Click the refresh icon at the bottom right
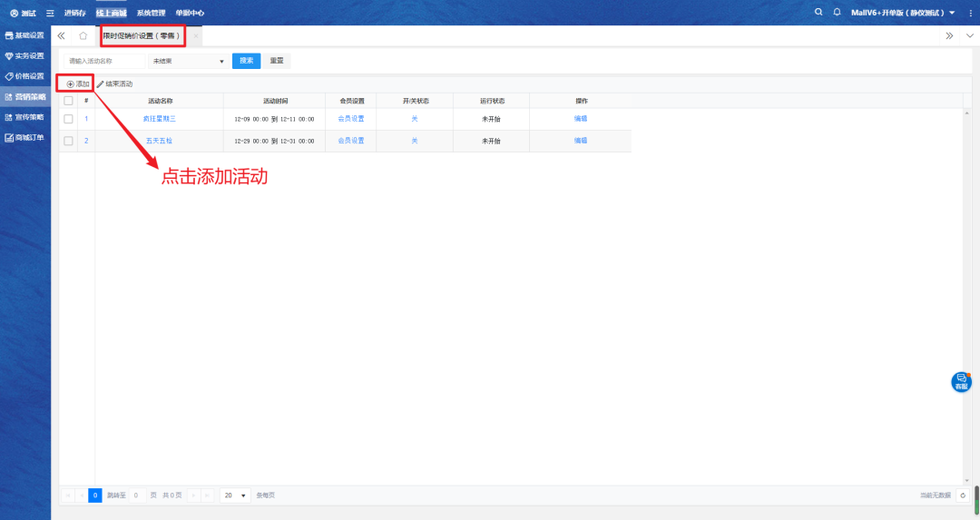The height and width of the screenshot is (520, 980). pos(963,495)
